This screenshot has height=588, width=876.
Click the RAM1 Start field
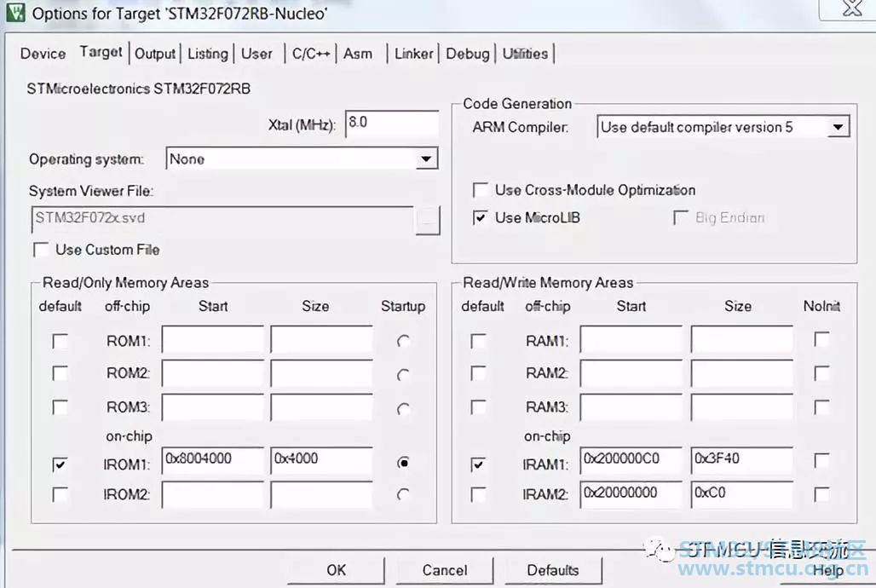coord(631,339)
